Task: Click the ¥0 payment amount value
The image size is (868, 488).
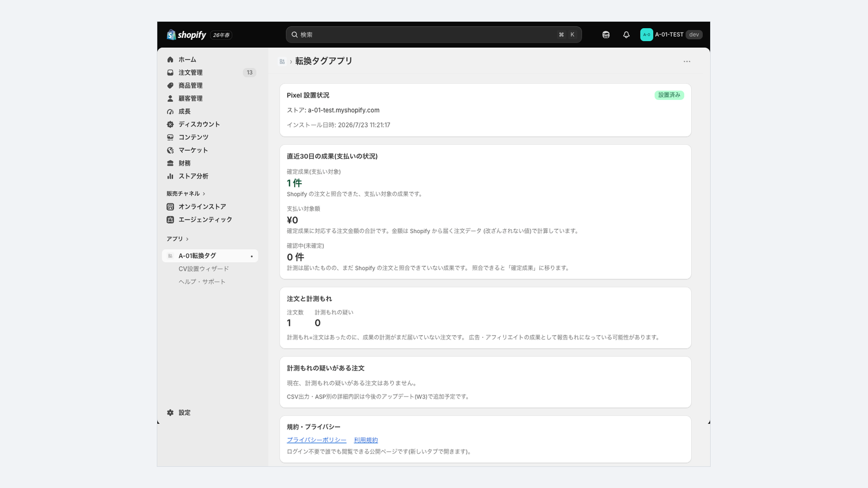Action: [292, 220]
